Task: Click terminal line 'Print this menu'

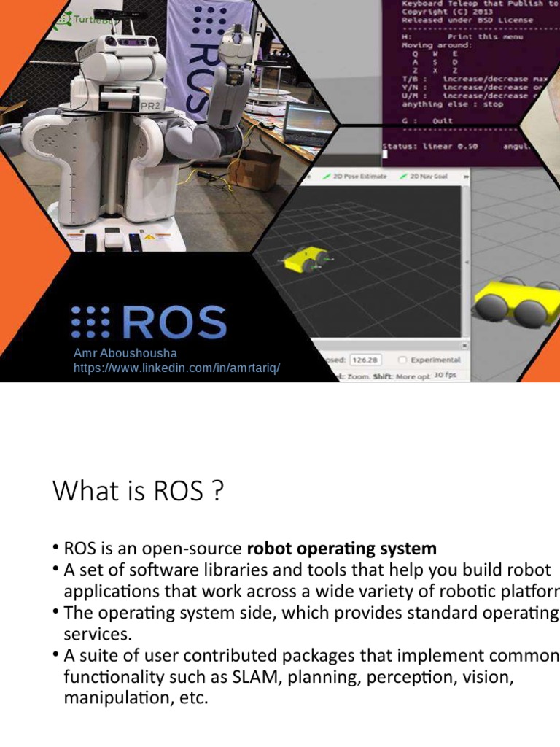Action: (485, 36)
